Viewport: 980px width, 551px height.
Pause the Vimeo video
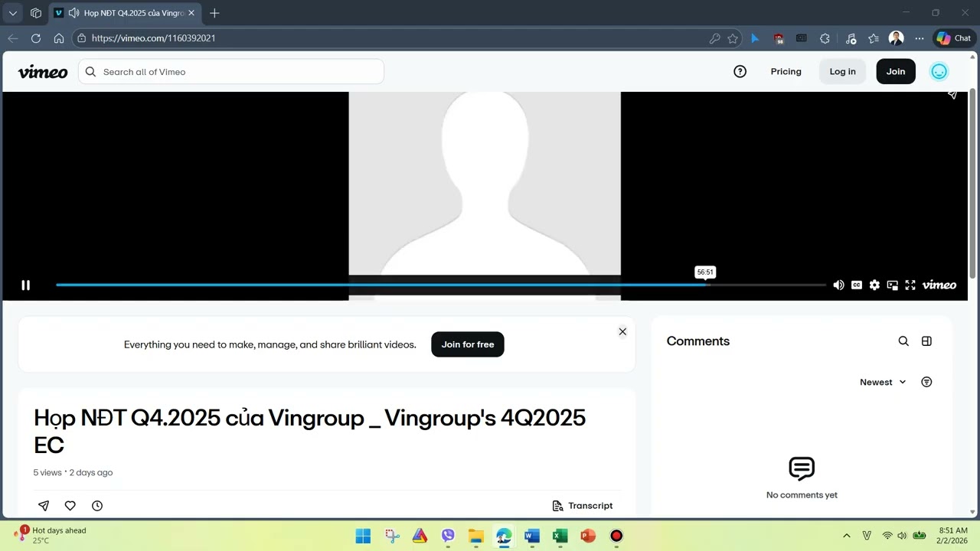25,285
